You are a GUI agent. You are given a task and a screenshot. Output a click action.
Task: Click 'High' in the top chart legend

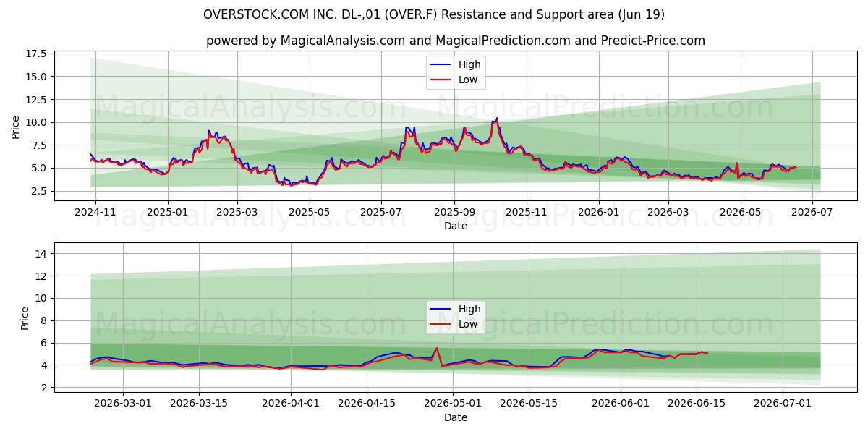[x=469, y=64]
